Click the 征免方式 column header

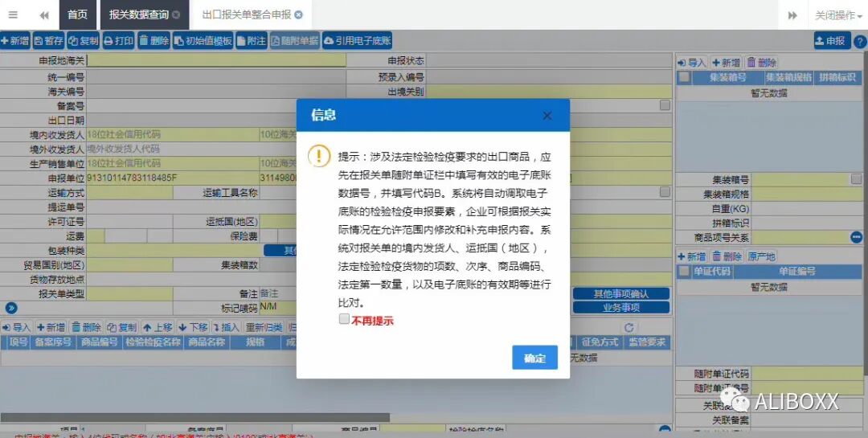[x=600, y=342]
